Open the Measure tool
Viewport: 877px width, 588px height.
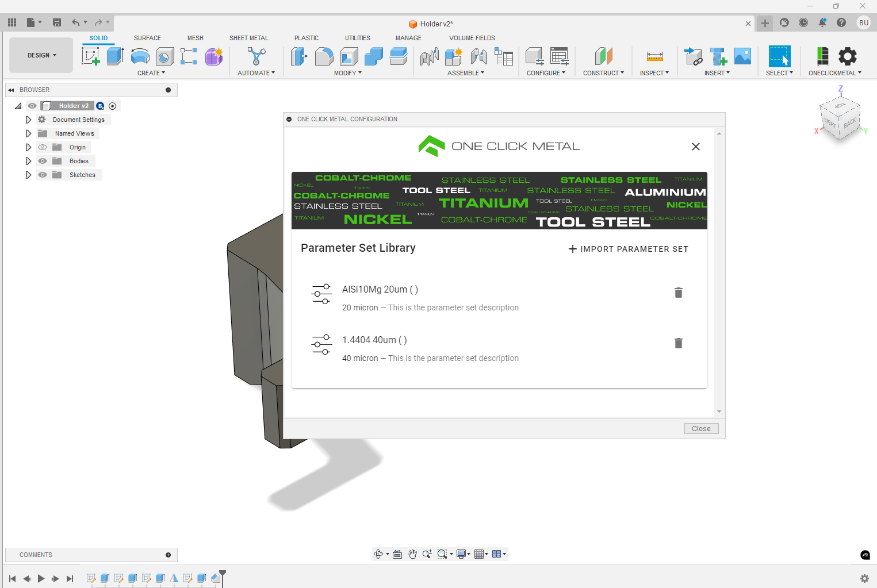tap(655, 56)
